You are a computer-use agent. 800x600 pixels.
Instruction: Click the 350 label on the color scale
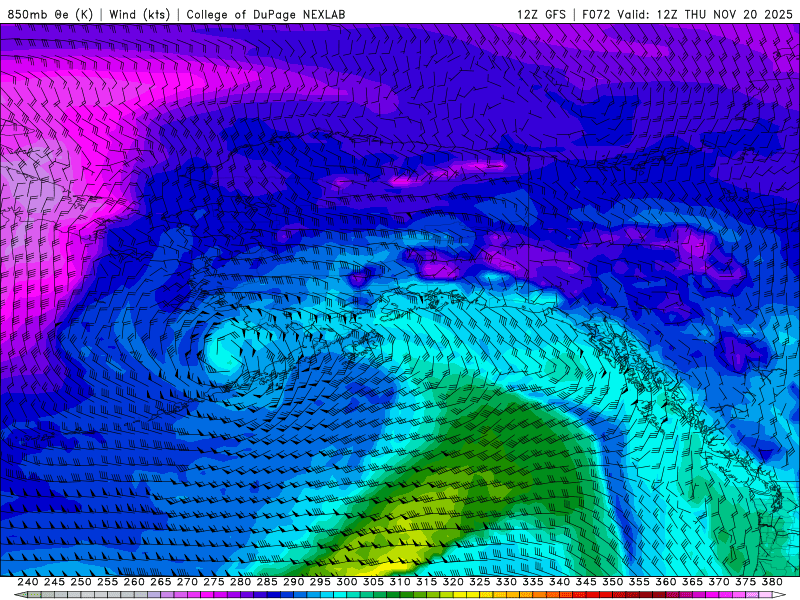(612, 582)
